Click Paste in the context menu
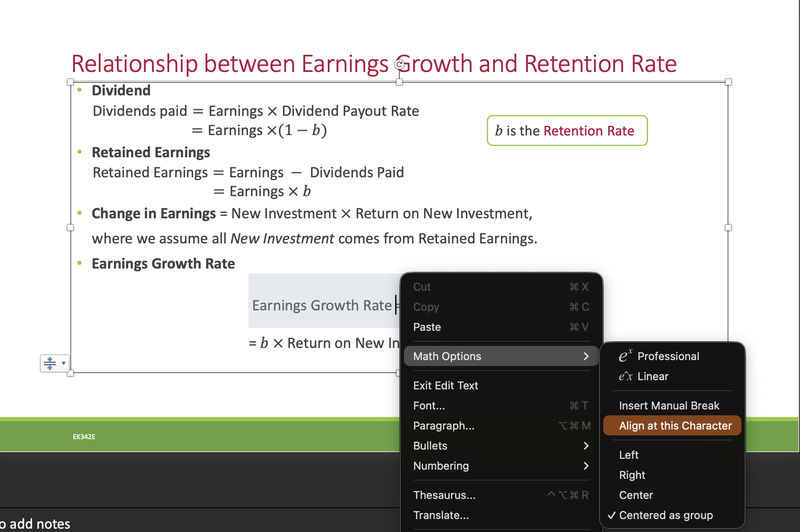 (501, 327)
